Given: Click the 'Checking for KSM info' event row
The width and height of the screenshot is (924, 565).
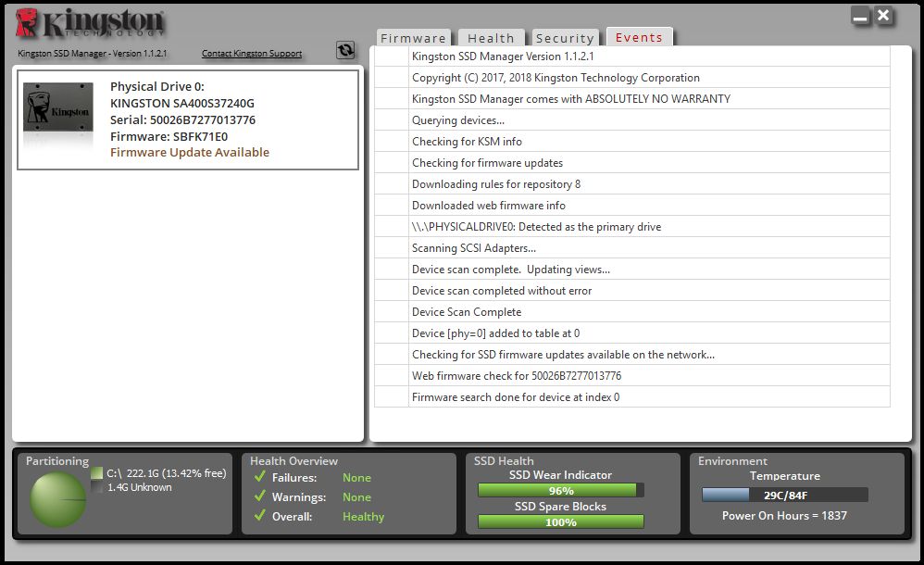Looking at the screenshot, I should [x=631, y=141].
